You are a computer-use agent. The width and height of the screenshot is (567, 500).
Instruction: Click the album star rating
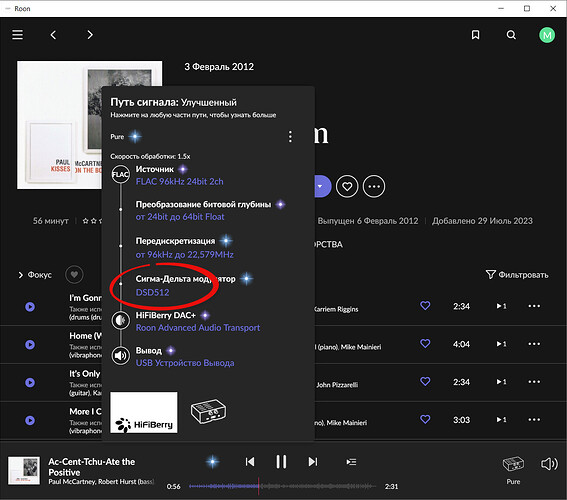click(x=92, y=221)
